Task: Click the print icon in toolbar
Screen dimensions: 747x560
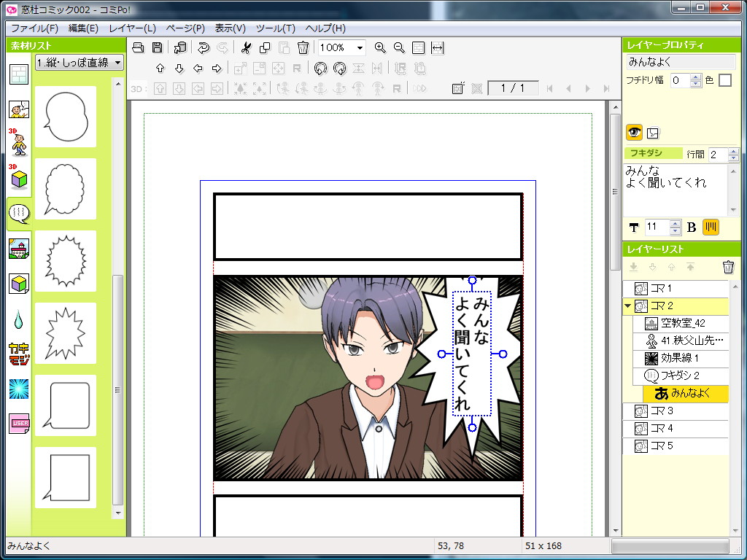Action: (x=138, y=47)
